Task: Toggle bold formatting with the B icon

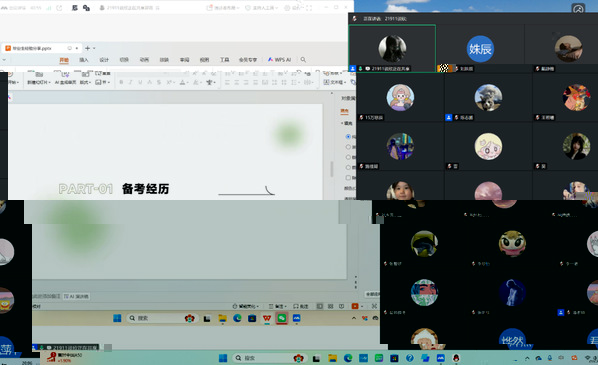Action: tap(121, 82)
